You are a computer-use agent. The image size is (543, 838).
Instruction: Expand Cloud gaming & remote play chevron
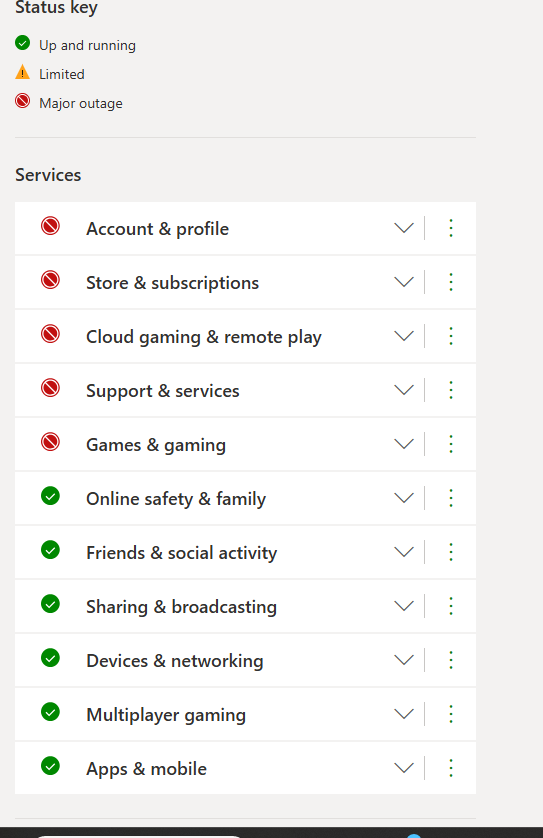404,336
